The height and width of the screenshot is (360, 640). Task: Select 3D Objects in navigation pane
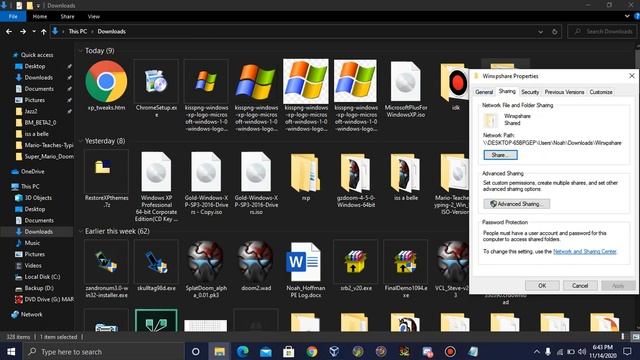38,198
